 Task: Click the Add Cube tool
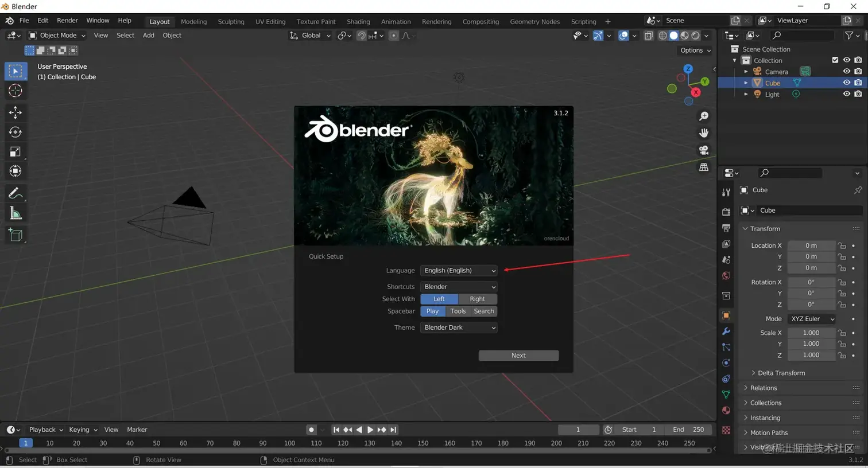tap(15, 235)
